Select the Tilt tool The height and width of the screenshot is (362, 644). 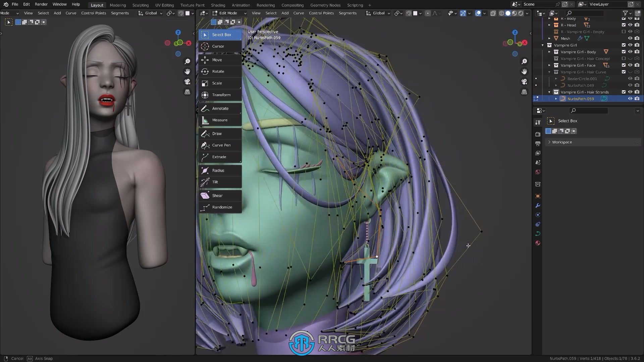pos(215,181)
